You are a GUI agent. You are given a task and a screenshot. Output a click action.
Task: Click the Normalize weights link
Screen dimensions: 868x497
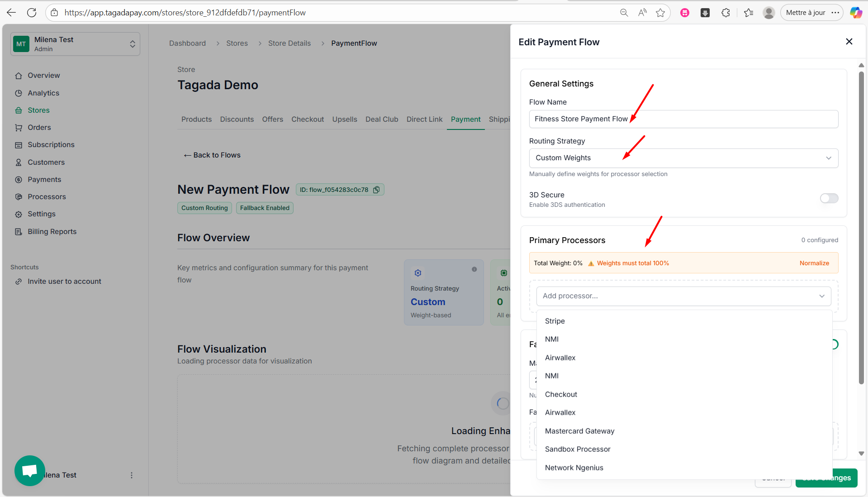(814, 263)
